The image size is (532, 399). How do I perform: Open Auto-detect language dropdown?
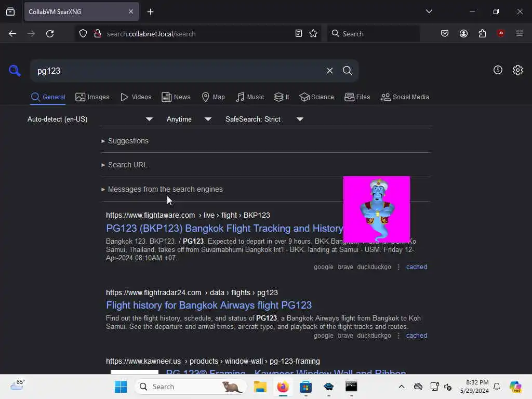coord(90,119)
